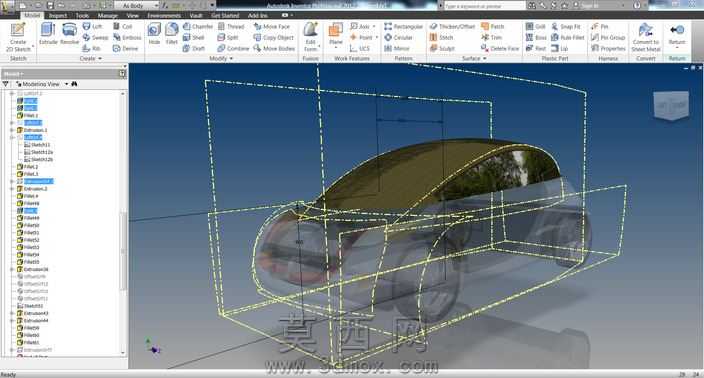Expand the Extrusion43 tree node
This screenshot has height=378, width=704.
click(12, 313)
